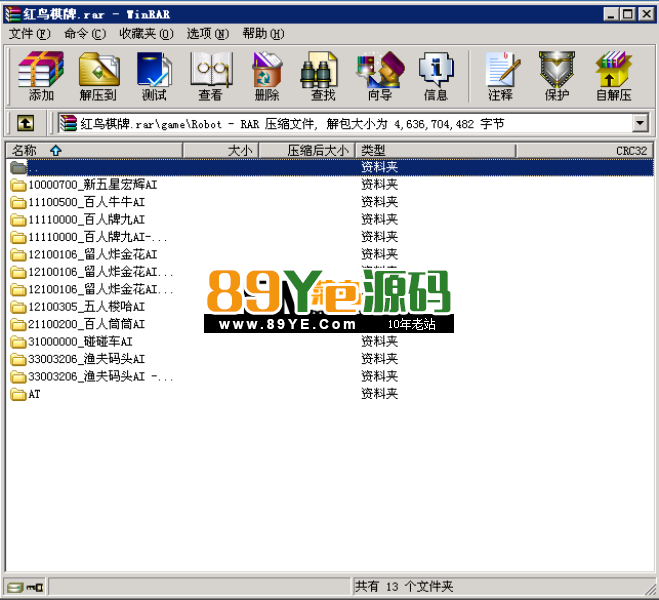Click the 注释 (Comment) toolbar icon

pos(501,76)
